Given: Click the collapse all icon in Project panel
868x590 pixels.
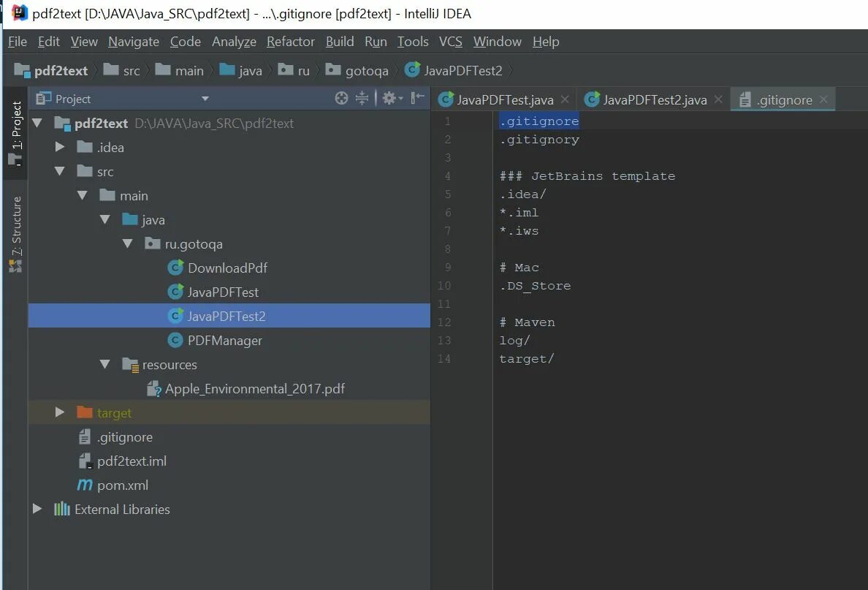Looking at the screenshot, I should (x=362, y=99).
